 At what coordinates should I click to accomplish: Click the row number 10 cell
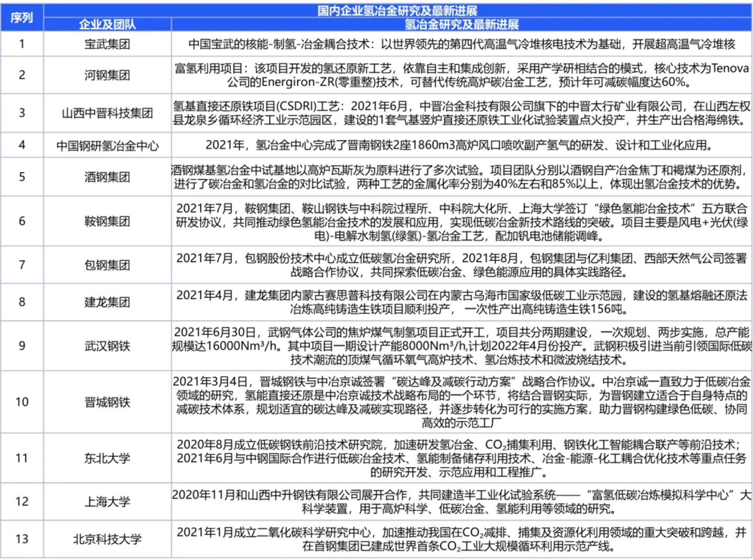pyautogui.click(x=21, y=402)
